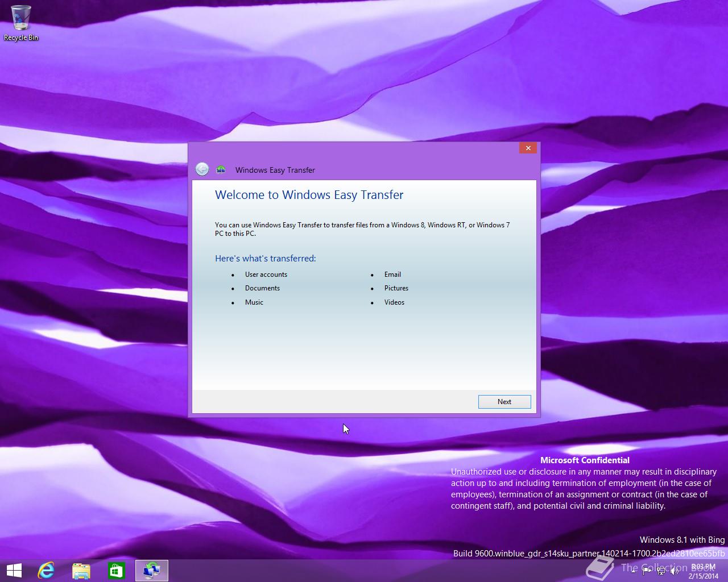Click the 'Videos' list item
Viewport: 728px width, 582px height.
394,302
